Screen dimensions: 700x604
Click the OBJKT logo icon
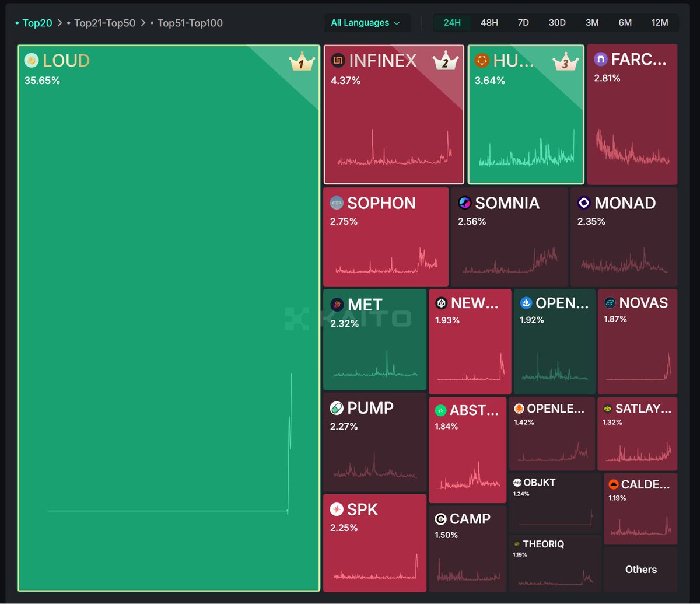click(x=517, y=483)
